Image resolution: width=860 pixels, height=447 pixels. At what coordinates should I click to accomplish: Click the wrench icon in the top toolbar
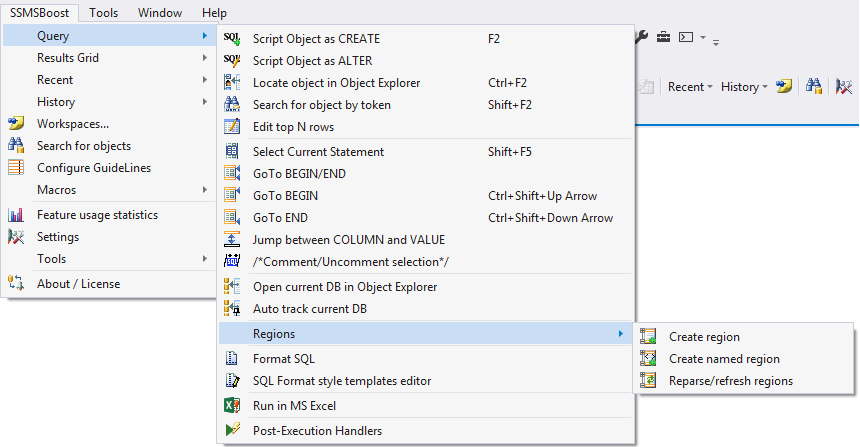tap(641, 37)
